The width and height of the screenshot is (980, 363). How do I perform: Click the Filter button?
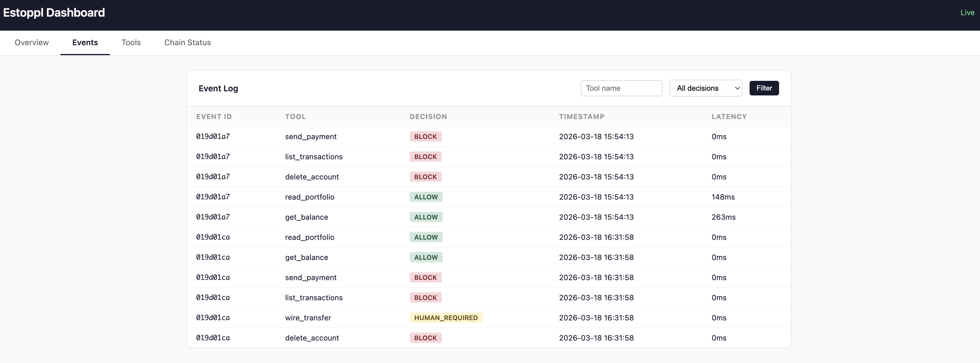pos(764,88)
